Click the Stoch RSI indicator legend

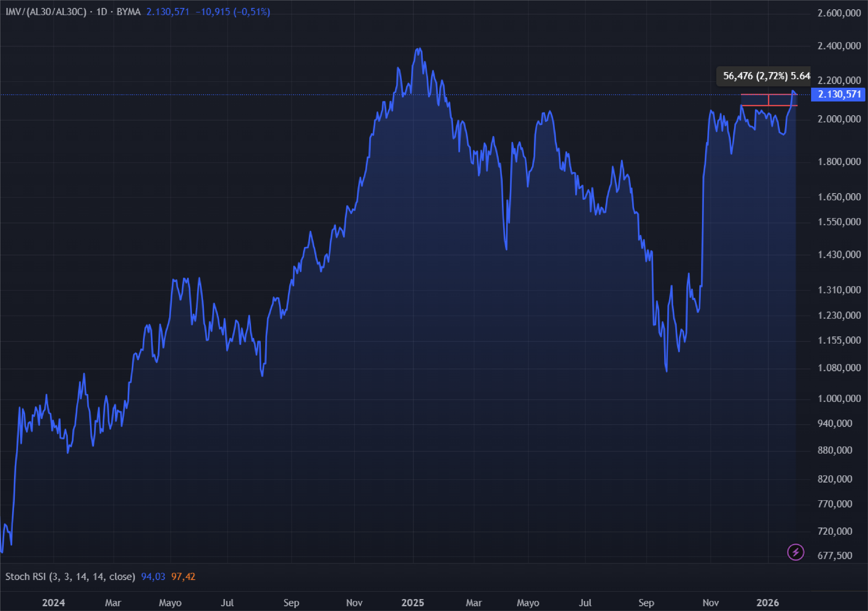point(70,577)
